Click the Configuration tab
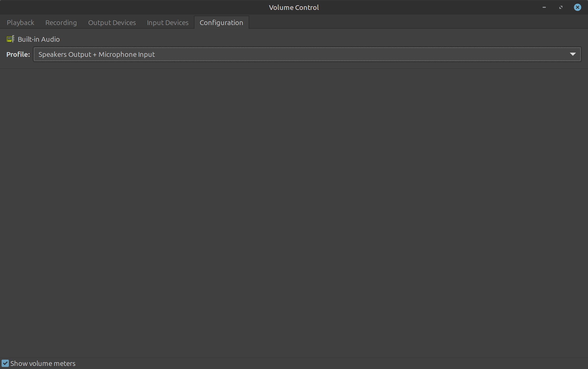The image size is (588, 369). click(221, 23)
